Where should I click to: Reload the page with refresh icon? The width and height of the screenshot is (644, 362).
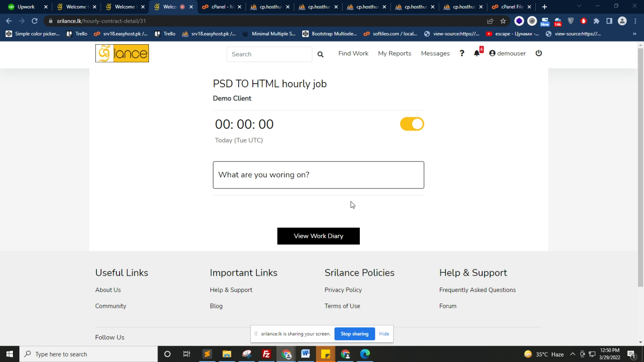click(x=35, y=21)
